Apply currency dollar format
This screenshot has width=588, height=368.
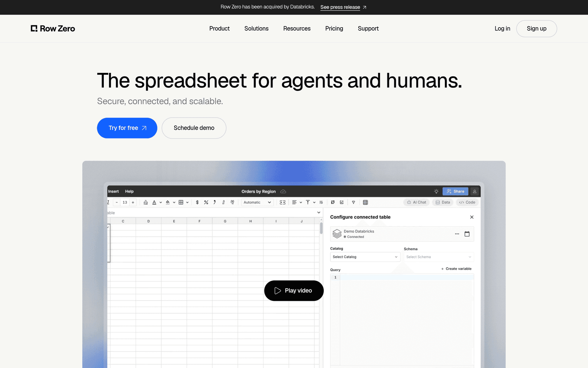point(197,202)
